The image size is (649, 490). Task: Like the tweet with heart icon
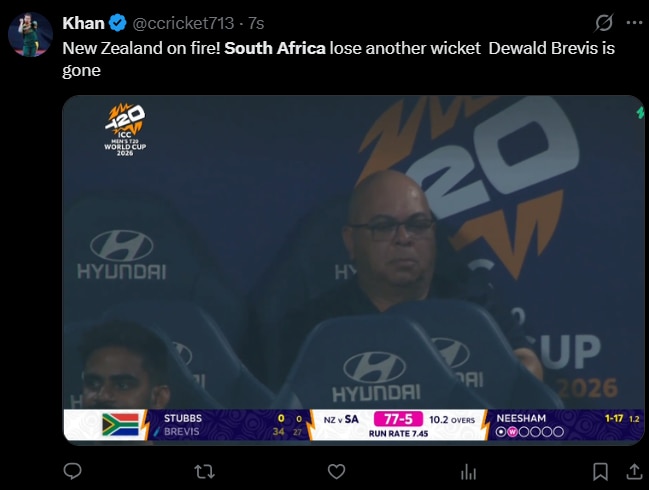(336, 471)
